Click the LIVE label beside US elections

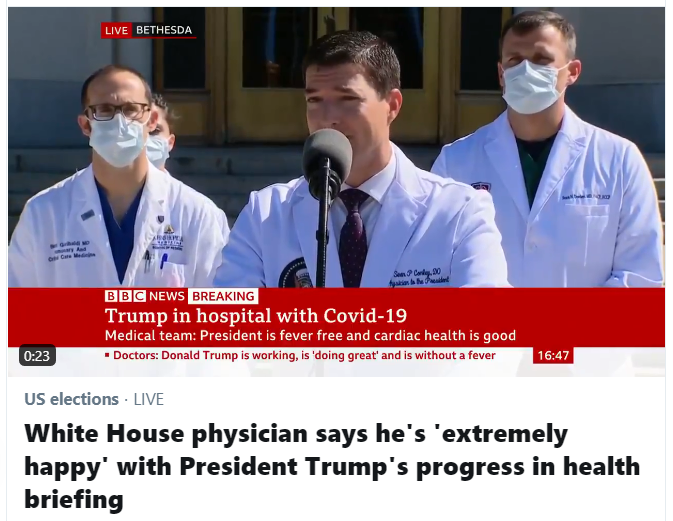(149, 399)
